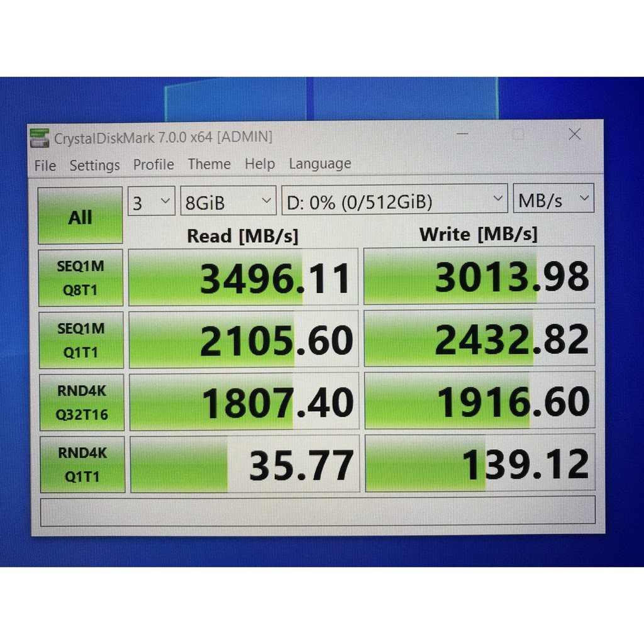Minimize the CrystalDiskMark window
Image resolution: width=644 pixels, height=644 pixels.
click(x=462, y=135)
